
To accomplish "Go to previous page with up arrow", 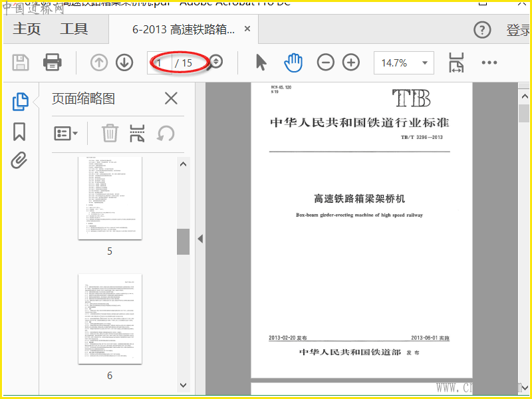I will [x=98, y=63].
